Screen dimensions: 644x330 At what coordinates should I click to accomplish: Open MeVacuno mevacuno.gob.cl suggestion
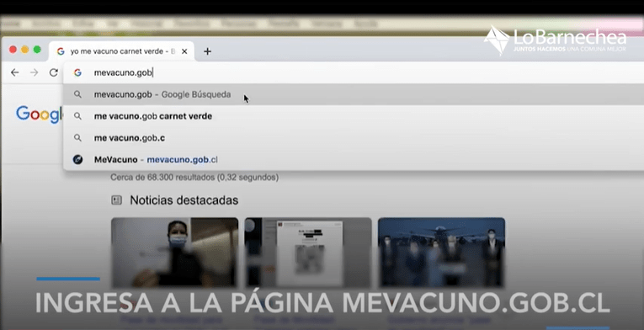(x=354, y=159)
